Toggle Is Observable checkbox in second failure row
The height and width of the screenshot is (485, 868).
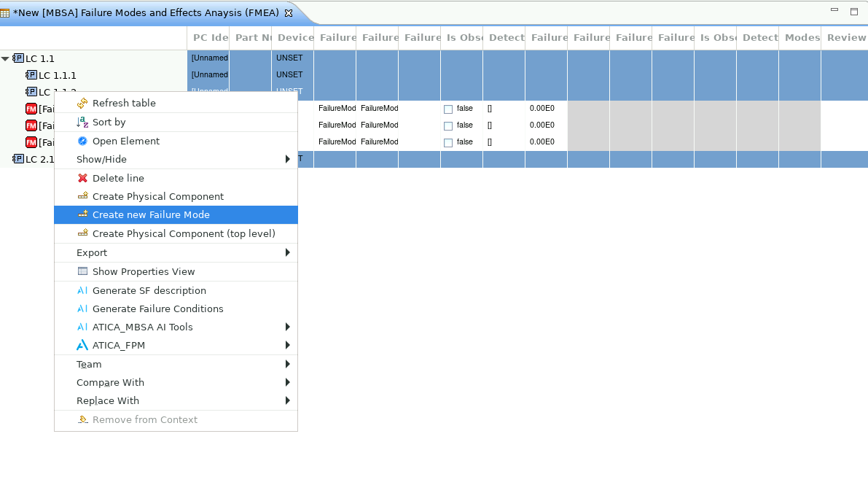pos(448,126)
